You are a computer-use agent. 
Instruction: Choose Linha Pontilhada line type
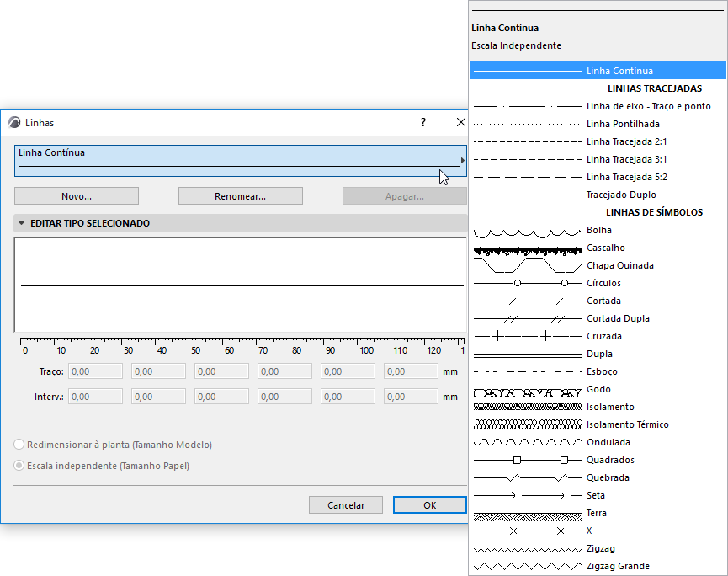598,124
